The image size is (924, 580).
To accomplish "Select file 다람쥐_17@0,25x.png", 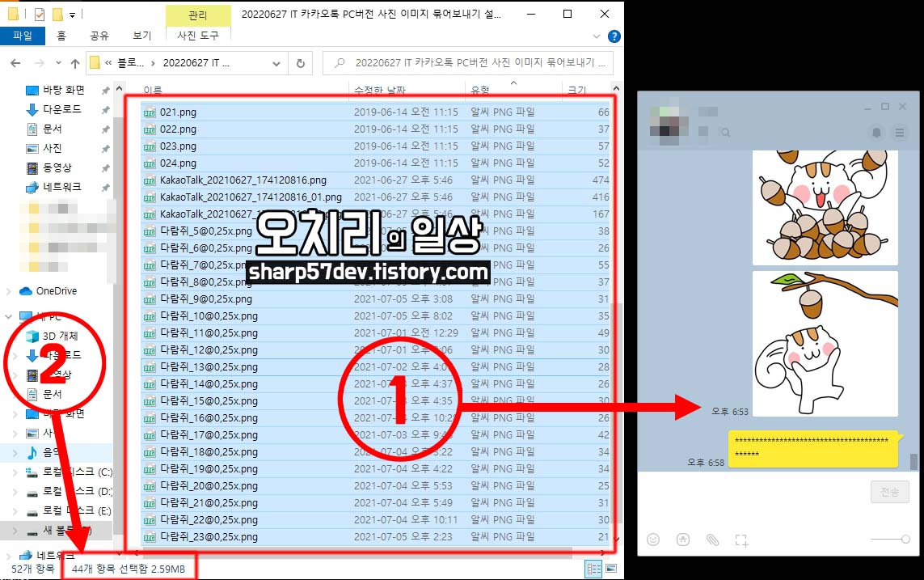I will click(x=209, y=435).
